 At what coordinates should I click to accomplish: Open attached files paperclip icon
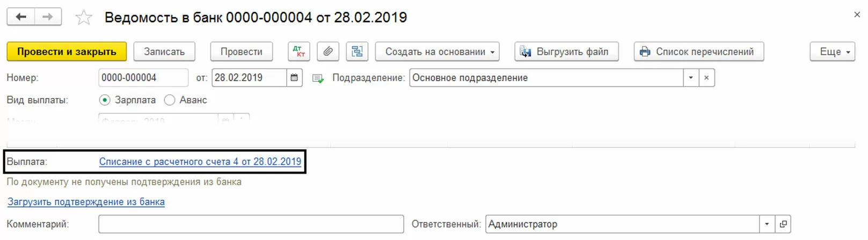328,51
